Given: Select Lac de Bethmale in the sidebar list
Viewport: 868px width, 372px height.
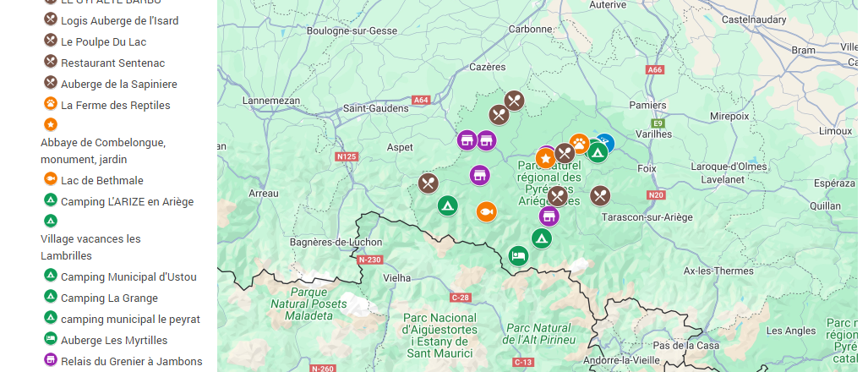Looking at the screenshot, I should pyautogui.click(x=102, y=180).
